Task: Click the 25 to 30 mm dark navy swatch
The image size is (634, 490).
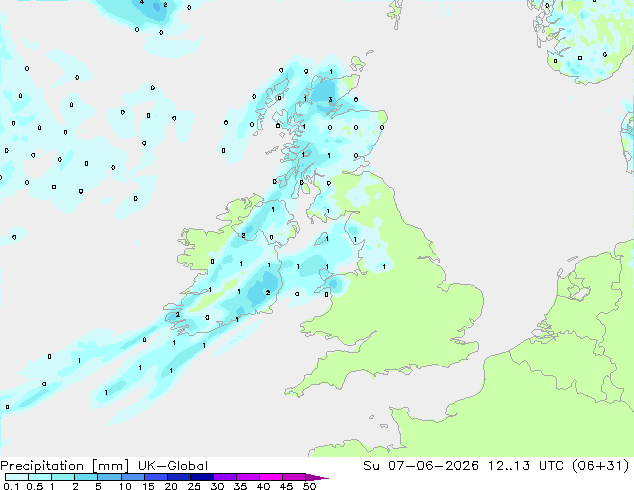Action: pyautogui.click(x=202, y=477)
